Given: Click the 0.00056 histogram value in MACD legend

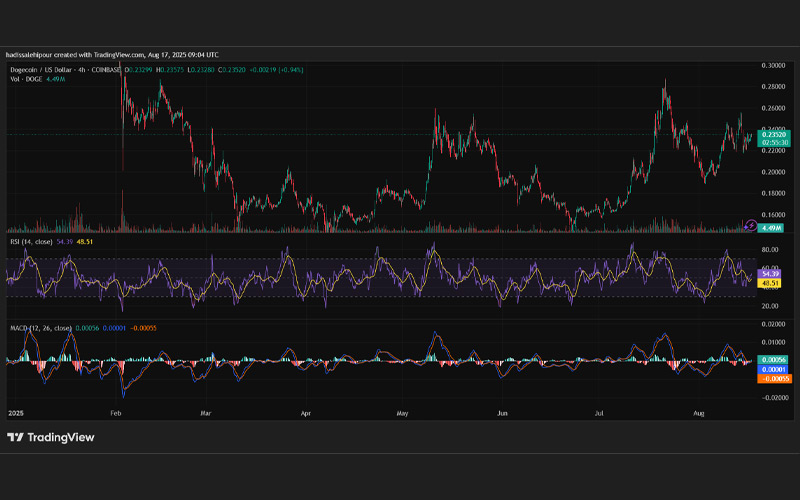Looking at the screenshot, I should pos(87,328).
